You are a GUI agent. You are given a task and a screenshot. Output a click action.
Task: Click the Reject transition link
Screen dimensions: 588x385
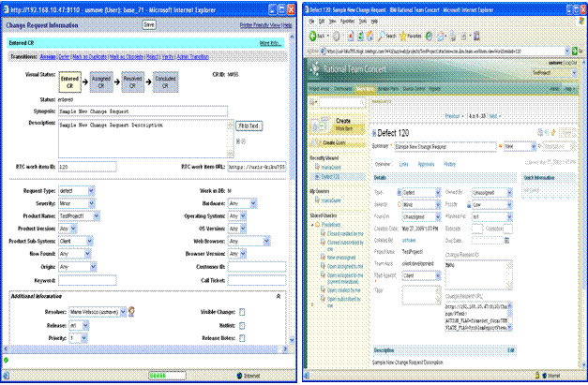point(152,57)
